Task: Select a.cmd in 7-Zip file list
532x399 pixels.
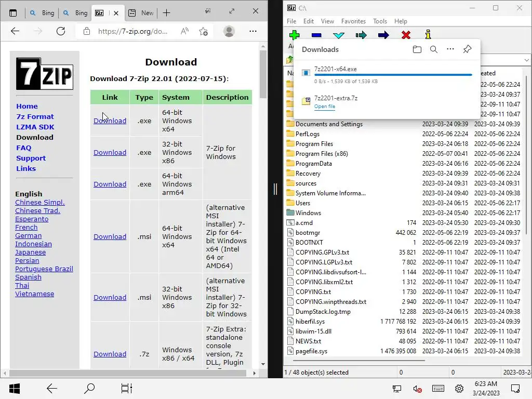Action: tap(304, 223)
